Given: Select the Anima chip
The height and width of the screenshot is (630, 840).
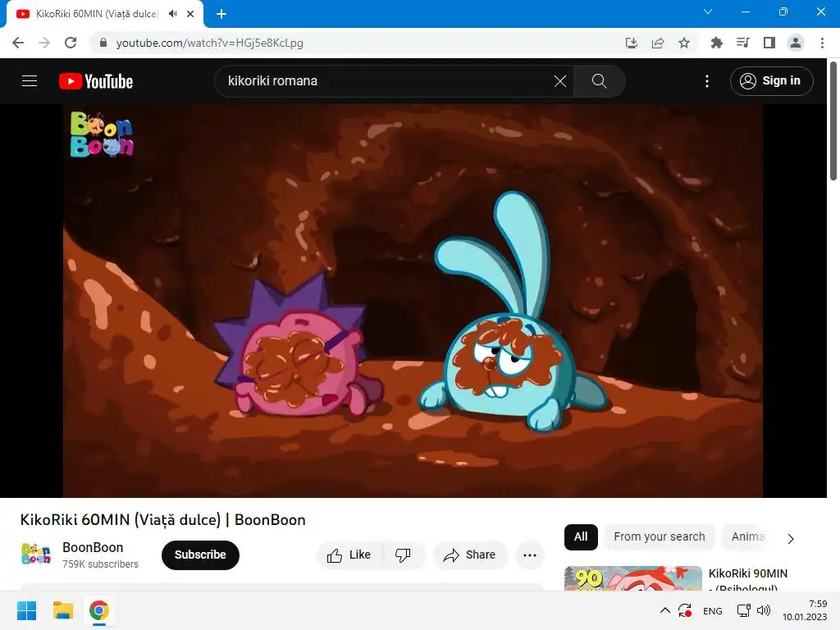Looking at the screenshot, I should [x=748, y=536].
